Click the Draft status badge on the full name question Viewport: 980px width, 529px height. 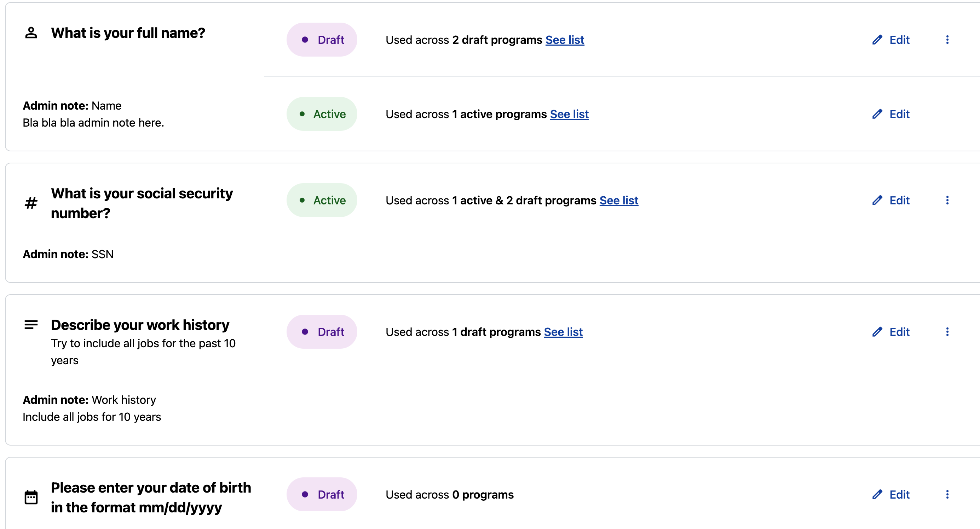(x=322, y=40)
